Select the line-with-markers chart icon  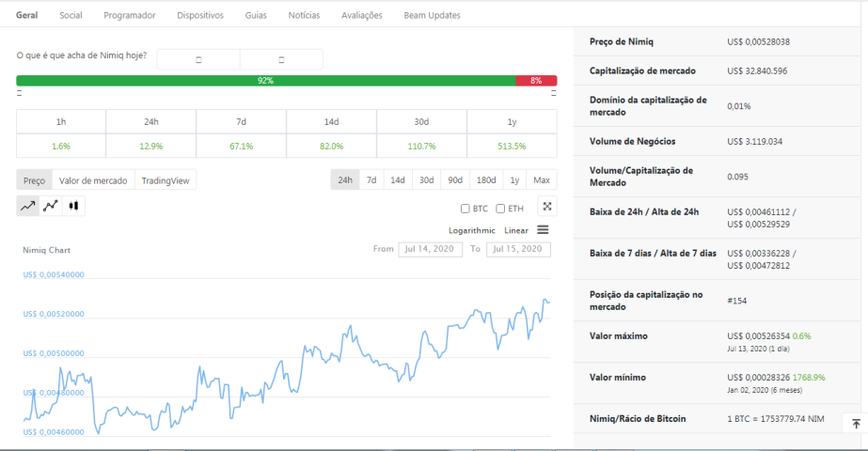pos(51,206)
